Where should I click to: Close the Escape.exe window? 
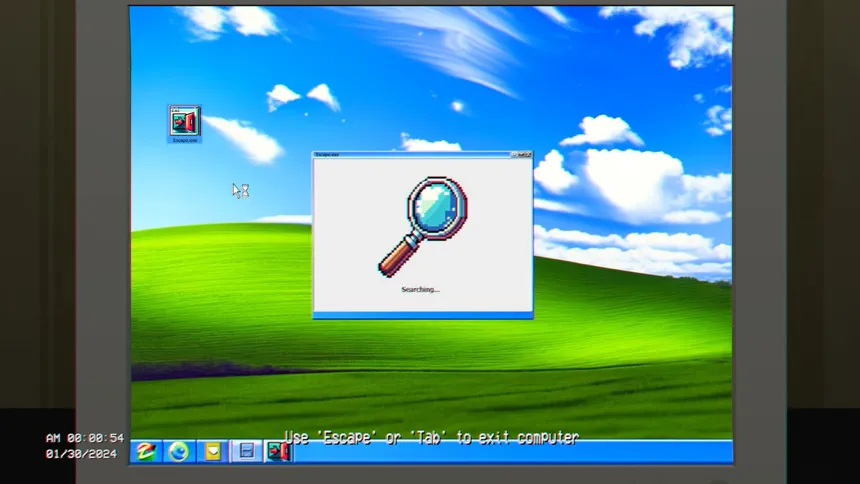(529, 155)
